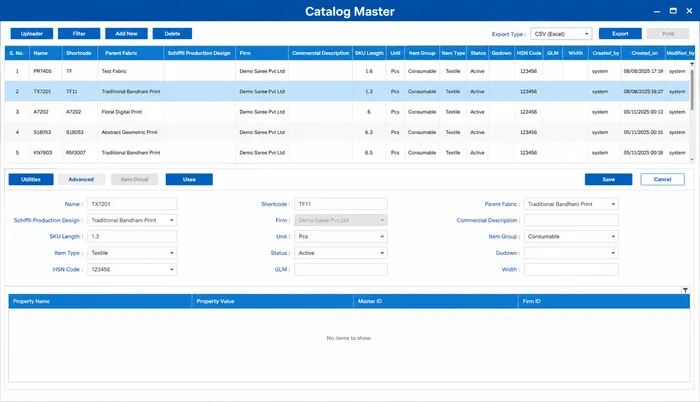Click the Width input field
Image resolution: width=700 pixels, height=402 pixels.
tap(571, 269)
